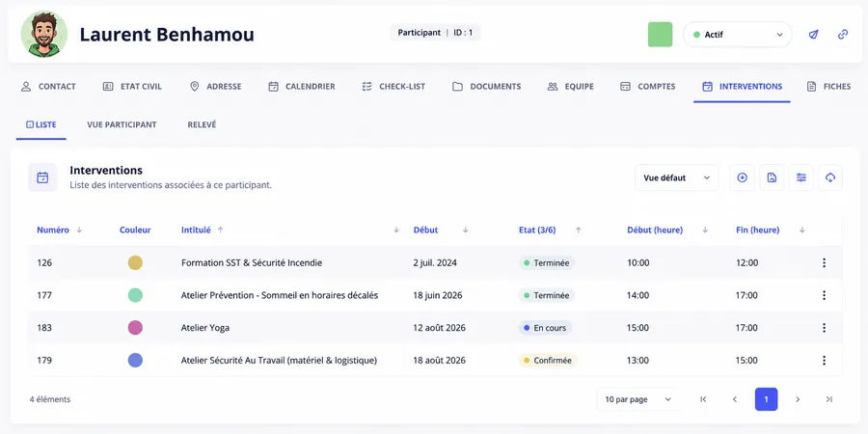868x434 pixels.
Task: Click the Couleur column header
Action: pyautogui.click(x=135, y=230)
